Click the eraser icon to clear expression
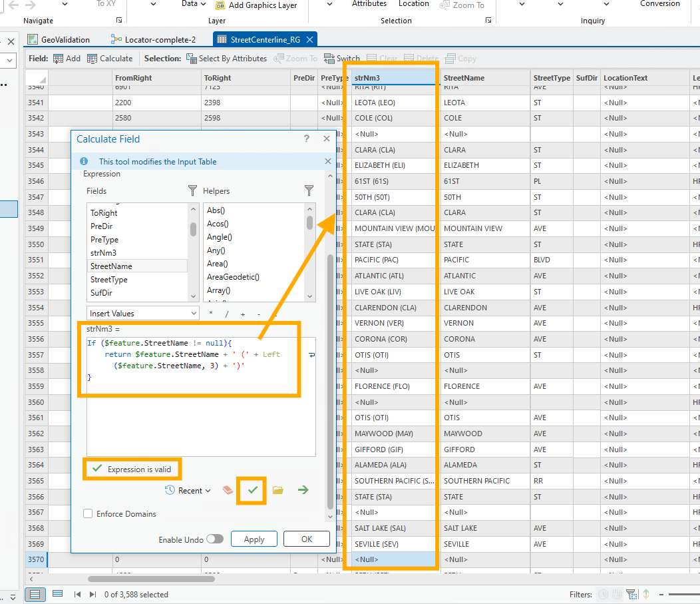Image resolution: width=700 pixels, height=604 pixels. point(228,490)
